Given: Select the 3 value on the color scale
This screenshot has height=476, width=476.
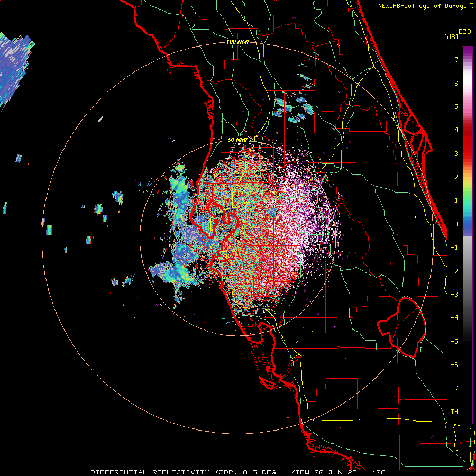Looking at the screenshot, I should pyautogui.click(x=456, y=153).
